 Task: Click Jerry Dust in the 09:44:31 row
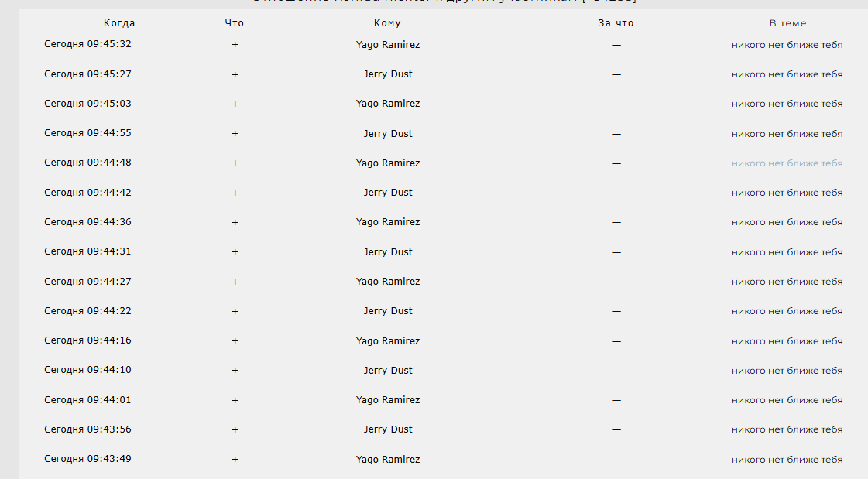tap(387, 251)
